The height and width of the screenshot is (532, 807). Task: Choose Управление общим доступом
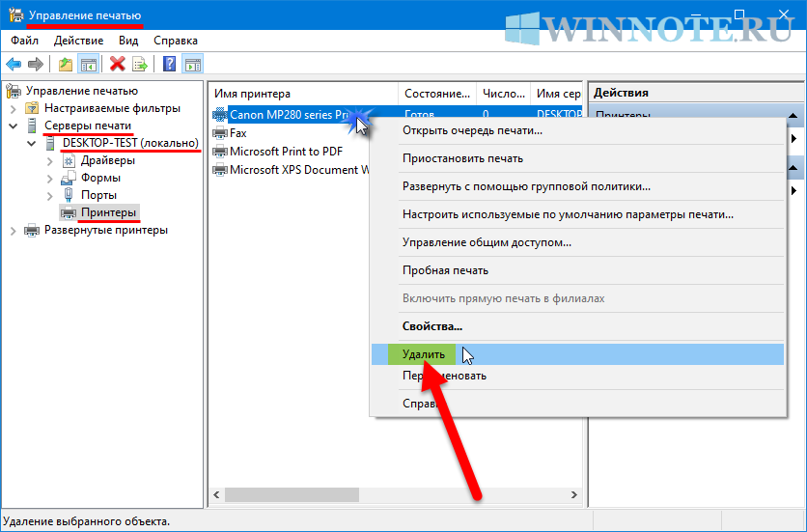(x=578, y=242)
